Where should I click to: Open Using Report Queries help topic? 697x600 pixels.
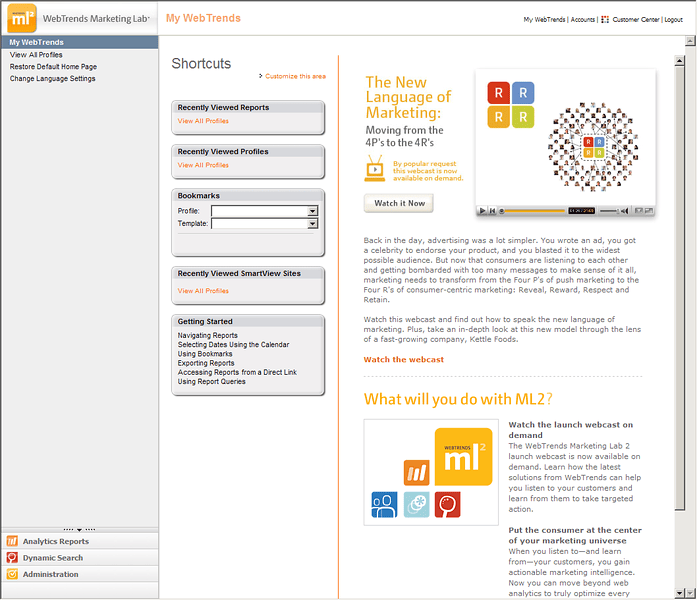212,382
